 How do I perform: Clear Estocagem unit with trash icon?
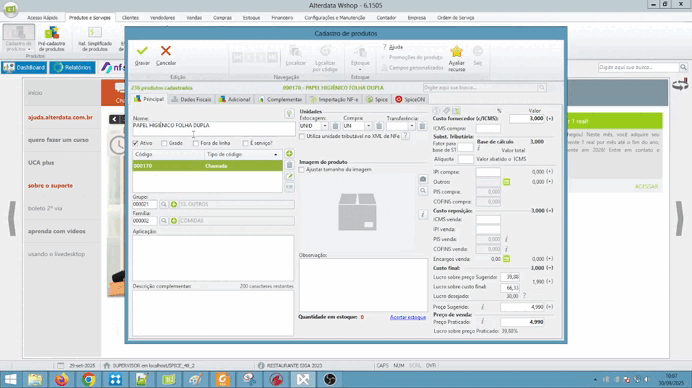(x=335, y=126)
